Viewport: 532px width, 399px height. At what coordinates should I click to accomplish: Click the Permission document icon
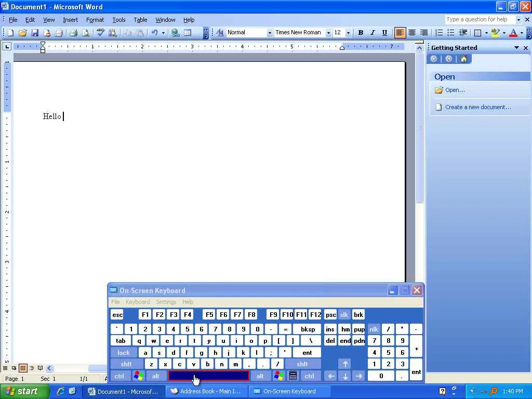pyautogui.click(x=47, y=33)
